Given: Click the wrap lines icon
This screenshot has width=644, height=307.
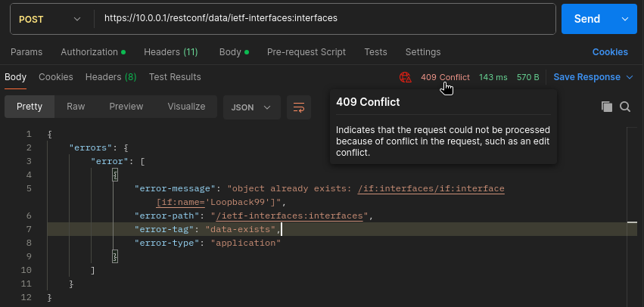Looking at the screenshot, I should (299, 107).
